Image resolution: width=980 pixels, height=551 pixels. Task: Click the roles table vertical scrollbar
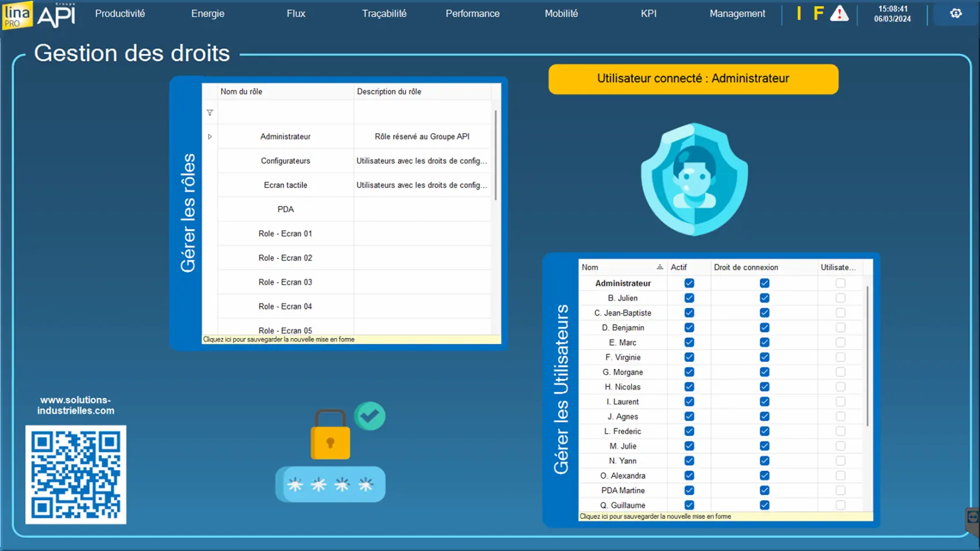[x=496, y=156]
